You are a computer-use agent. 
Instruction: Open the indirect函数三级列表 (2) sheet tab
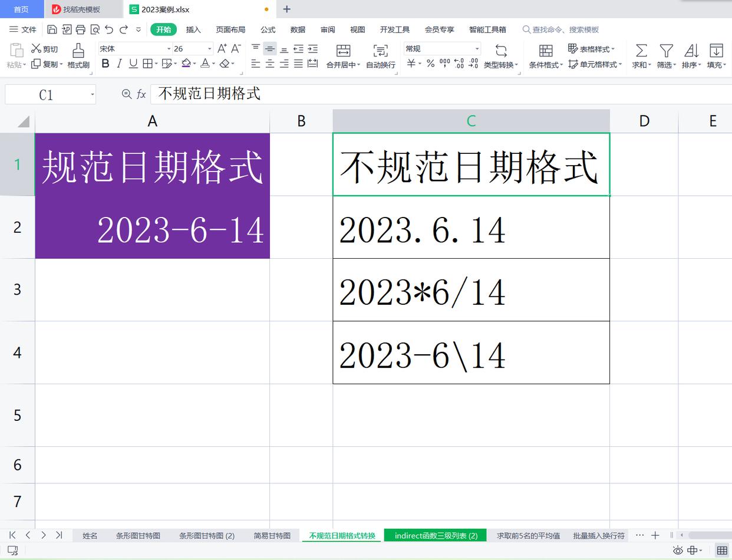(436, 535)
